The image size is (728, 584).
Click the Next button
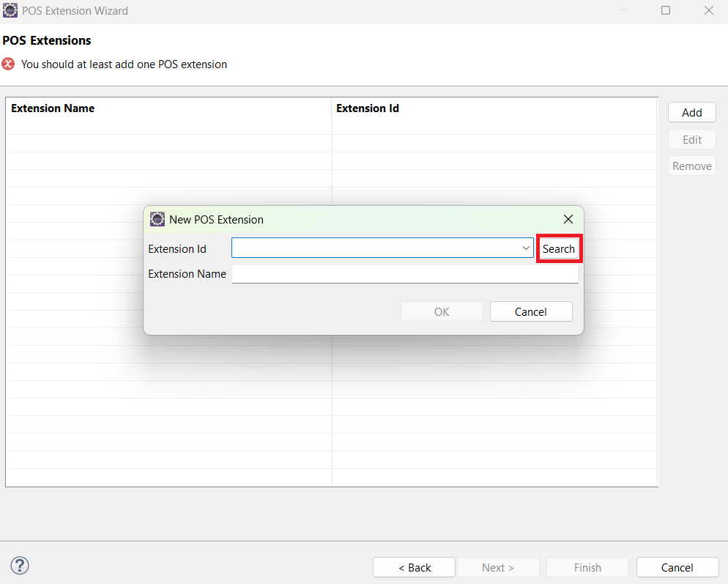point(498,567)
